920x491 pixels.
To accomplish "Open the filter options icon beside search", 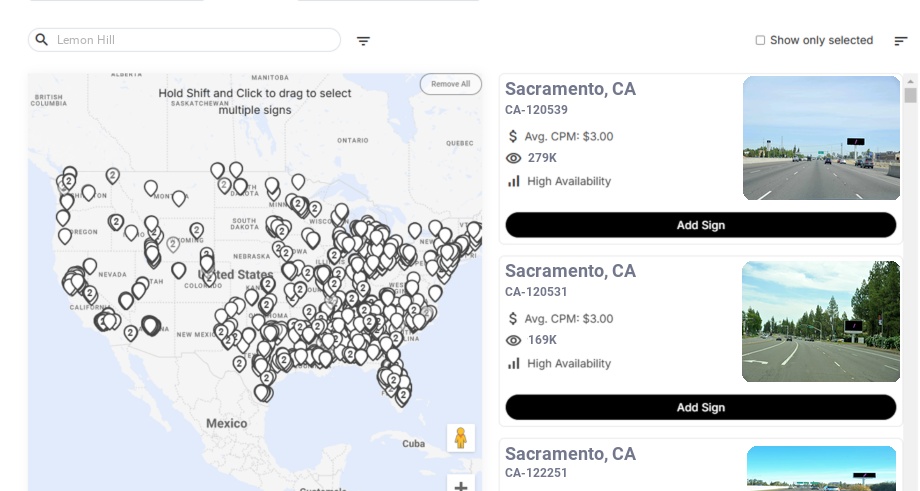I will 363,41.
